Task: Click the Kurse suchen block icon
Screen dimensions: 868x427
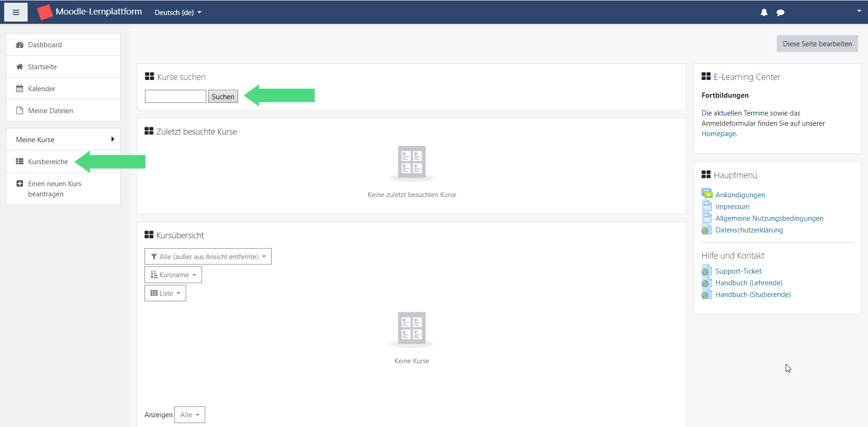Action: 150,76
